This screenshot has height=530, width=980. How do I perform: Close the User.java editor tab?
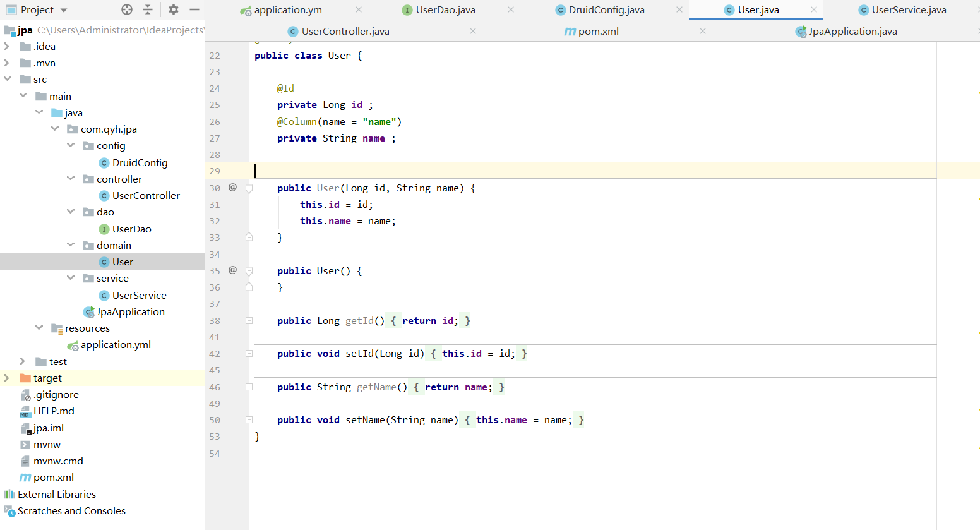click(814, 9)
